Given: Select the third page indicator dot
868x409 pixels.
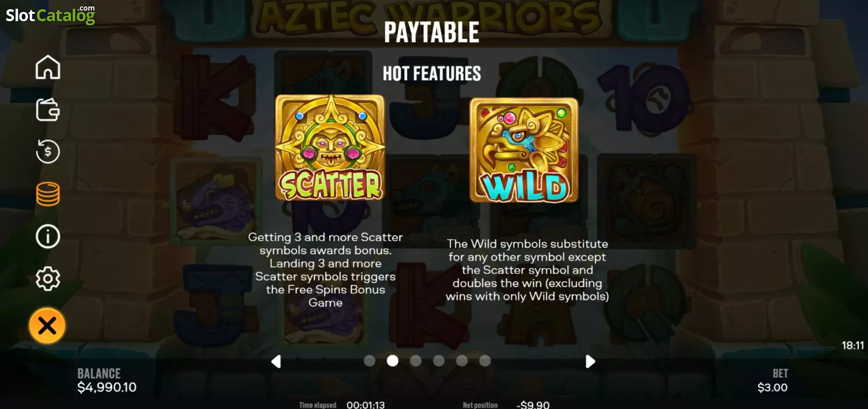Looking at the screenshot, I should click(415, 361).
